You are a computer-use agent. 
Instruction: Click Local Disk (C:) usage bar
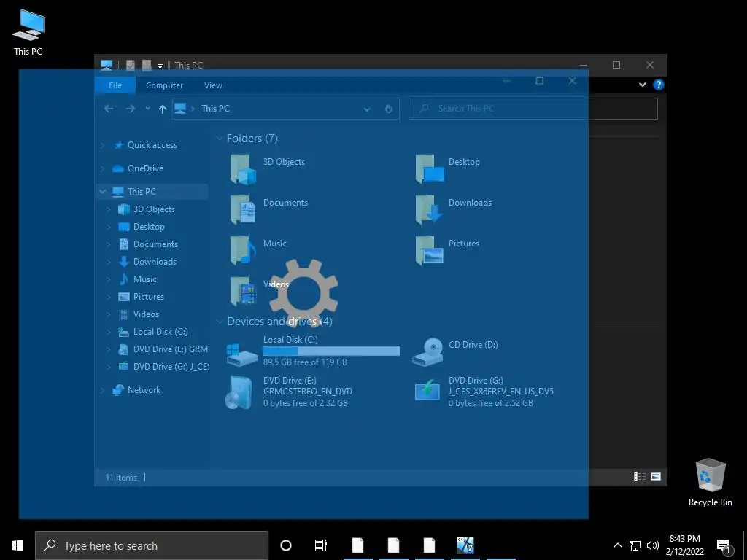332,351
